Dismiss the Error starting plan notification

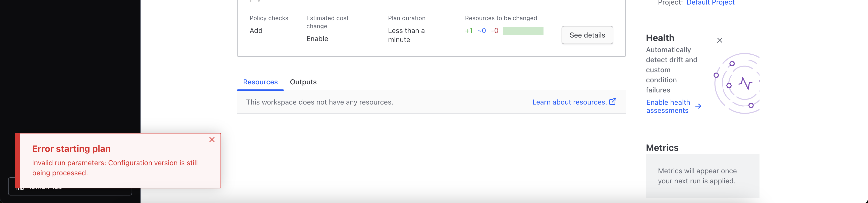click(212, 140)
